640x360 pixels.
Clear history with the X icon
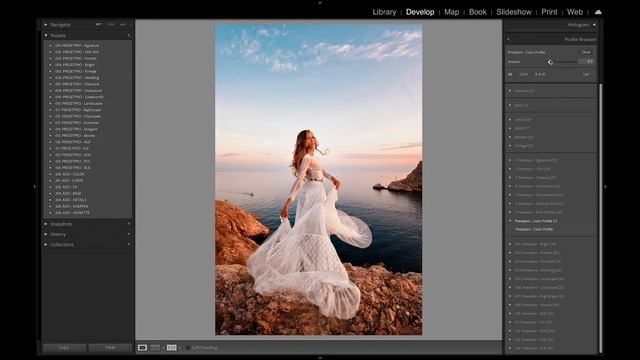[129, 234]
